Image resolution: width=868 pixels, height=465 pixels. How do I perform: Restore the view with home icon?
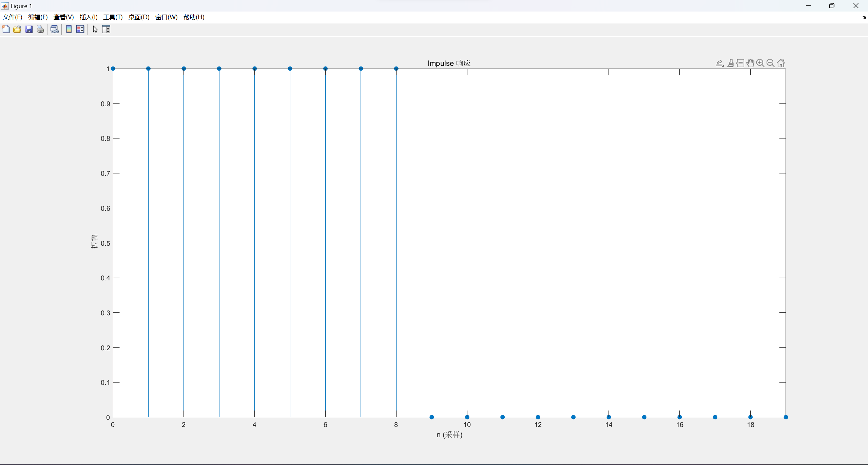781,63
